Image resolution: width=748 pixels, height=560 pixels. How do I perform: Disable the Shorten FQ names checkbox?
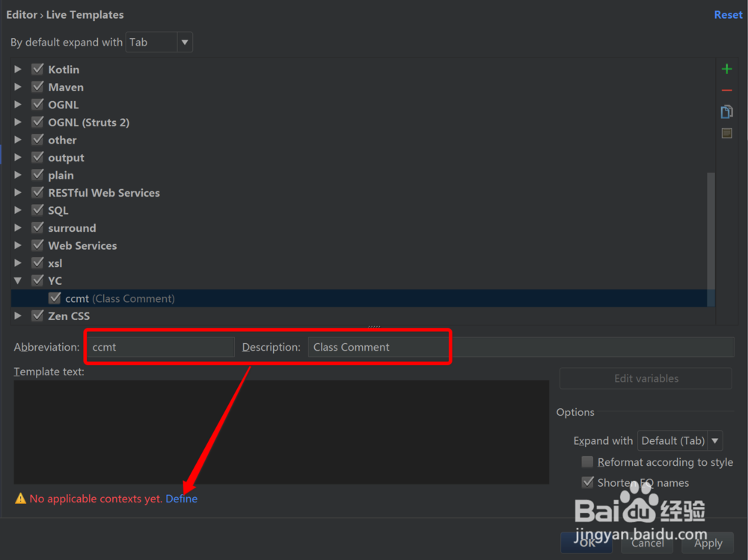(588, 482)
